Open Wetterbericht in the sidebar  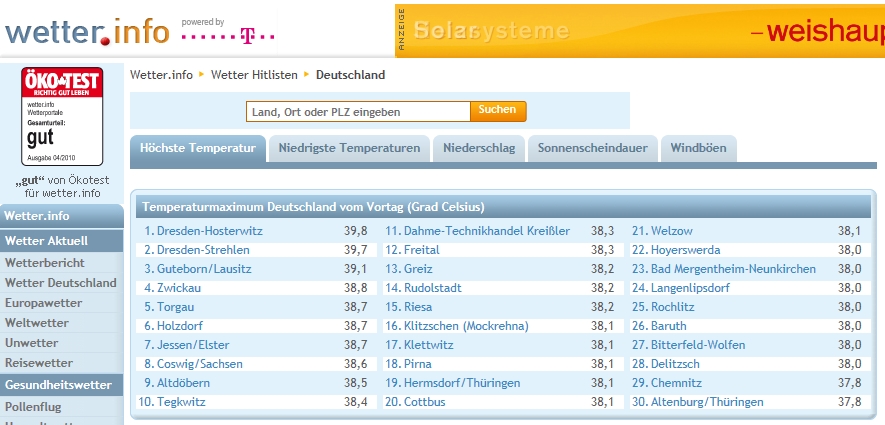coord(45,263)
